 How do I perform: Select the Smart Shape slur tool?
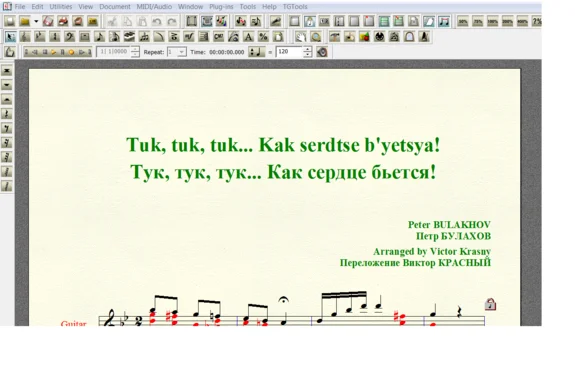tap(159, 37)
